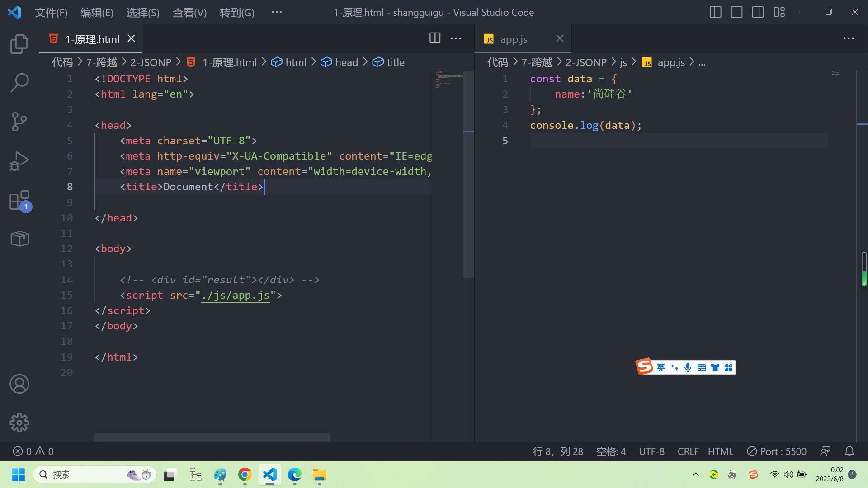
Task: Open the Manage gear icon
Action: coord(19,423)
